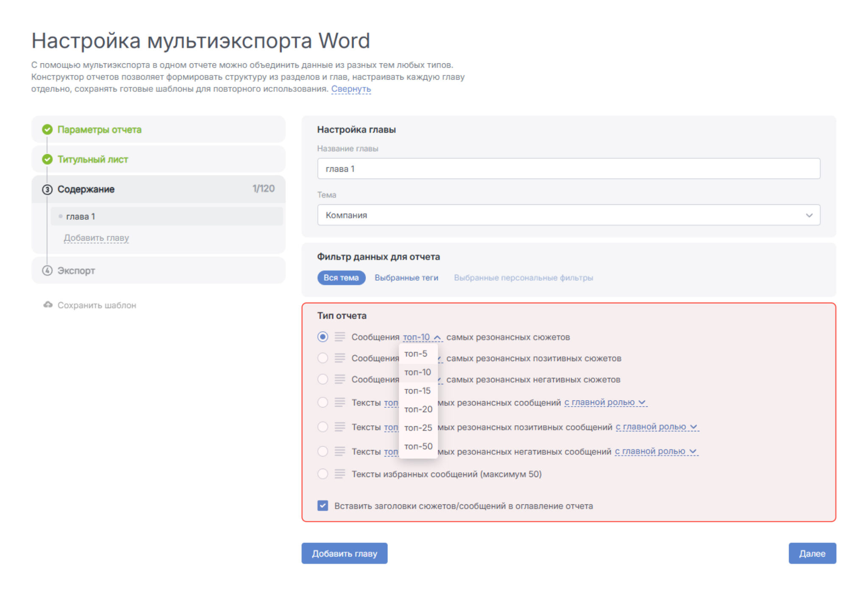Click lines icon in негативных сюжетов row
868x596 pixels.
pos(339,379)
